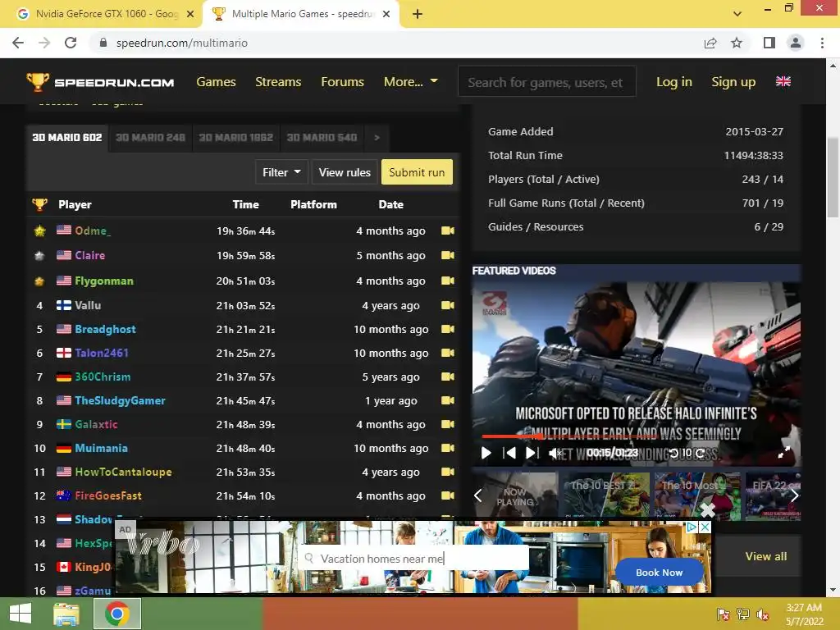Skip to next featured video
Viewport: 840px width, 630px height.
click(532, 453)
